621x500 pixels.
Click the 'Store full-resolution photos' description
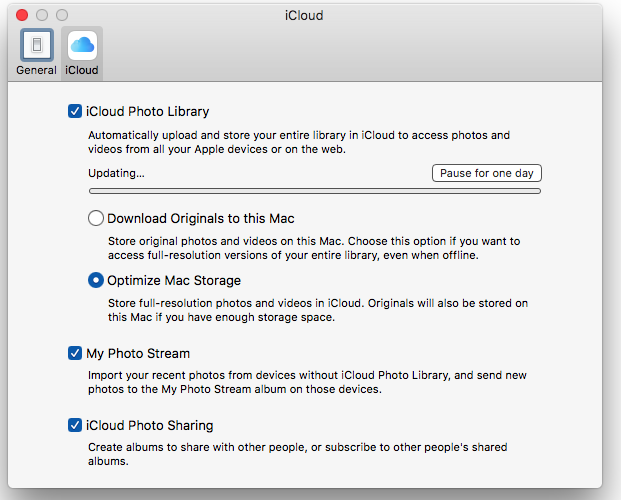click(318, 310)
